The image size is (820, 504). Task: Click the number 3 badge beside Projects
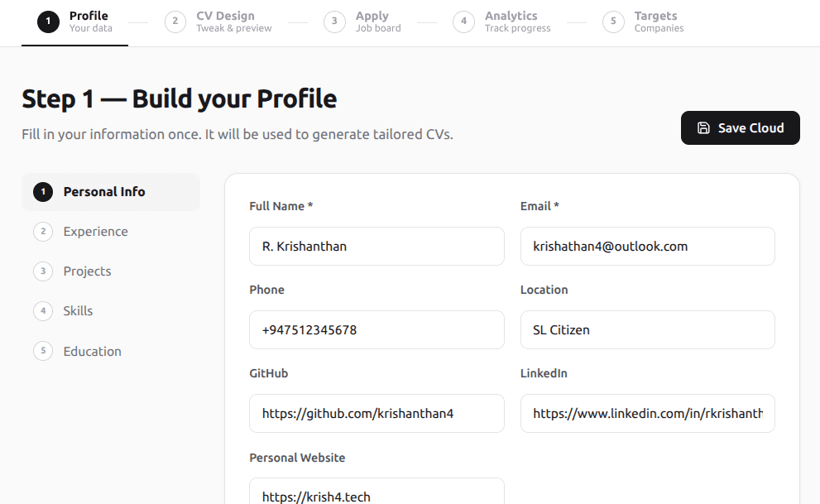pyautogui.click(x=43, y=271)
